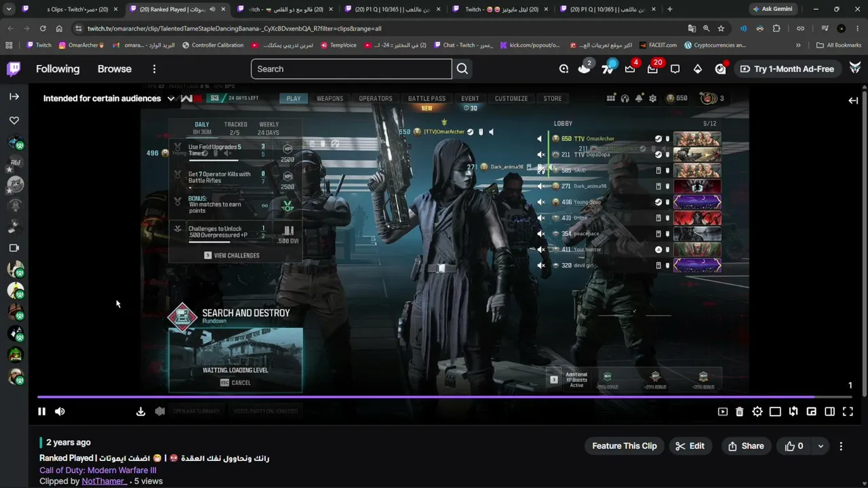Open the All Bookmarks folder

[839, 45]
